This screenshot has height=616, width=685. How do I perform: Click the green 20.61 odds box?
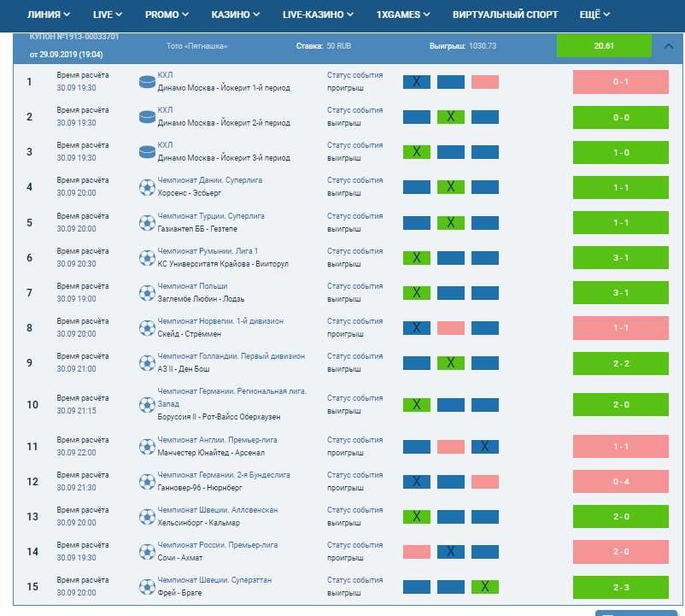604,46
